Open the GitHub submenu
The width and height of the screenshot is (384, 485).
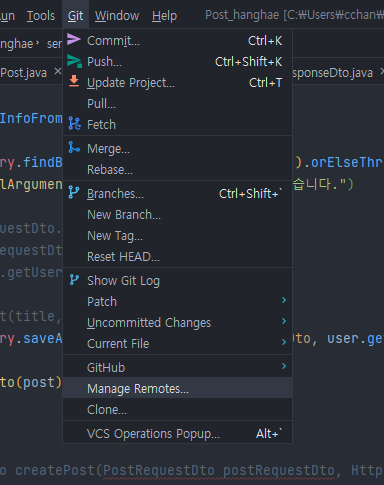178,368
